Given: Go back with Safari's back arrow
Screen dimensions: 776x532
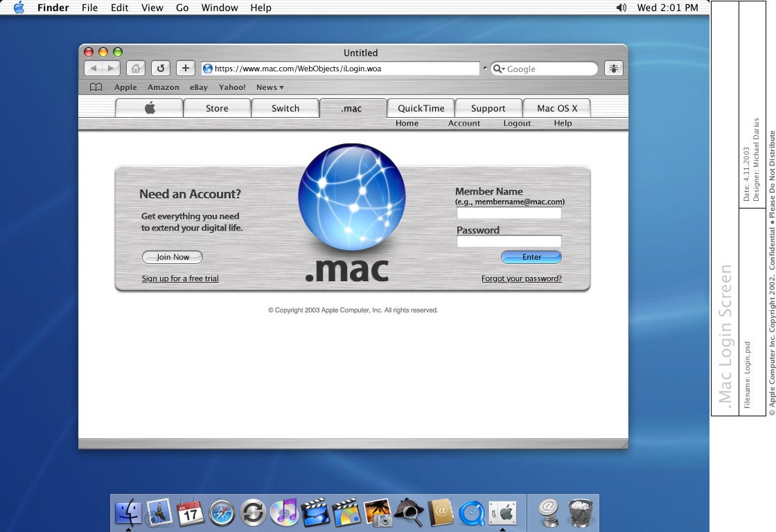Looking at the screenshot, I should (x=94, y=69).
